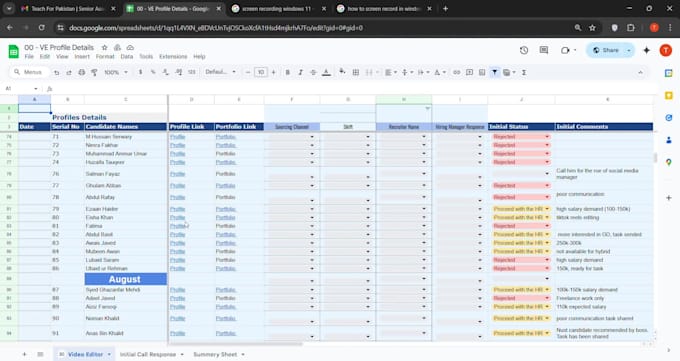Click the Share button

click(x=606, y=50)
